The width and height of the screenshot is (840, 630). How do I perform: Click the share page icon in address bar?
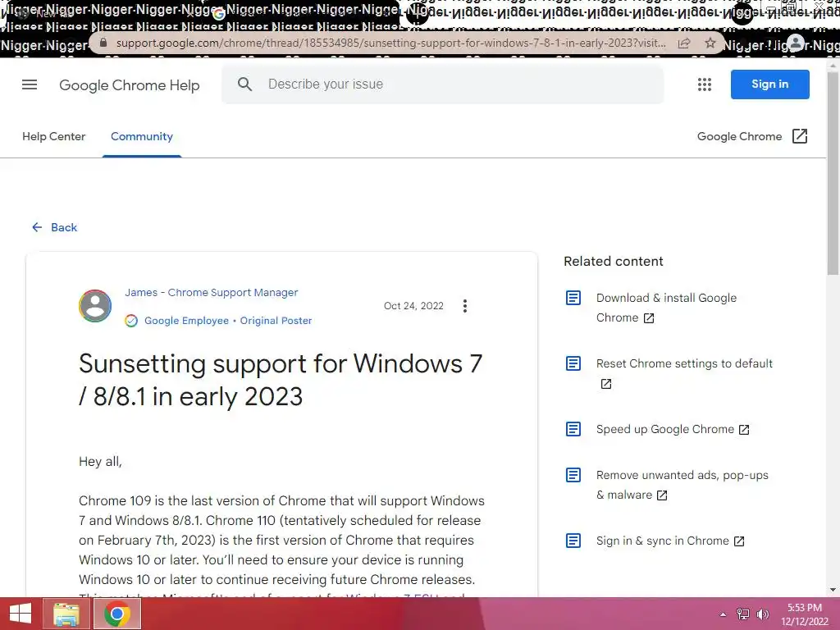tap(684, 43)
